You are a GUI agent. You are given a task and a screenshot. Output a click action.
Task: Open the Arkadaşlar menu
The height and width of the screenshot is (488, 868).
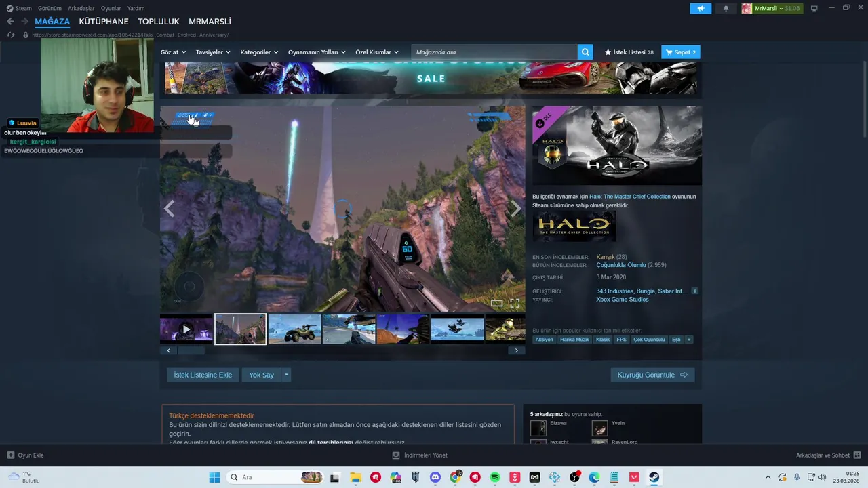pos(81,8)
